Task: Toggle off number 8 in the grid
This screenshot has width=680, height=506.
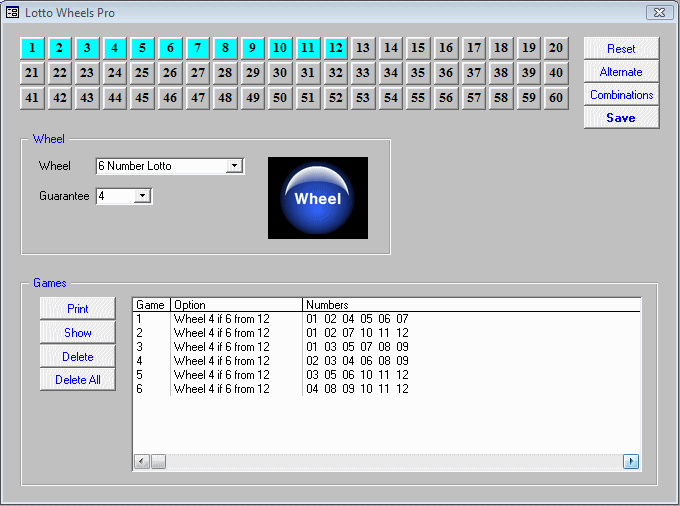Action: (225, 48)
